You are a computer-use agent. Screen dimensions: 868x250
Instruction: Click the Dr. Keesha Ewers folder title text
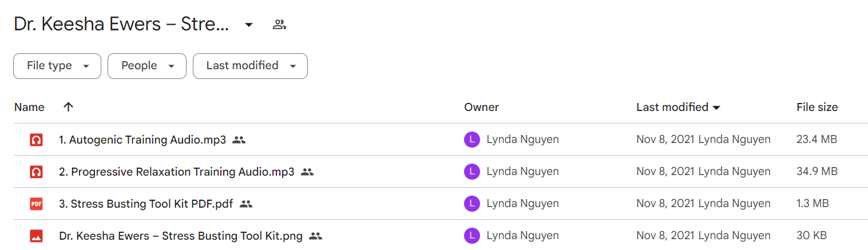121,25
